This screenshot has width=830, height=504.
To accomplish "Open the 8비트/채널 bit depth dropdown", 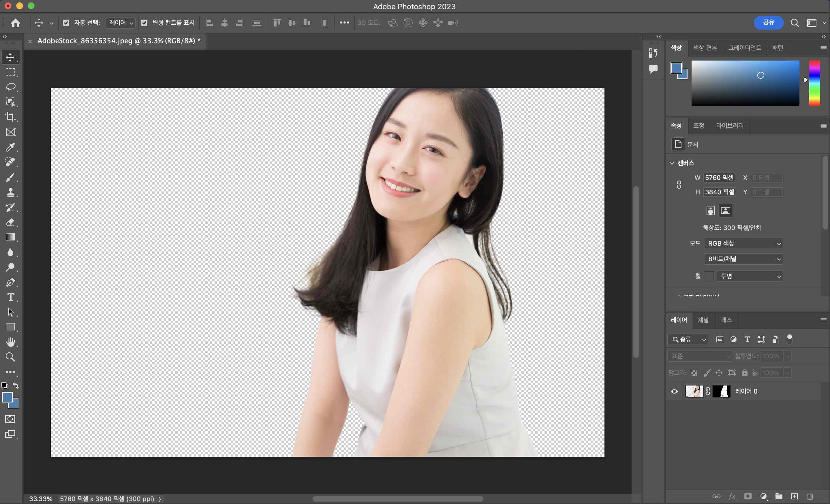I will pyautogui.click(x=743, y=259).
